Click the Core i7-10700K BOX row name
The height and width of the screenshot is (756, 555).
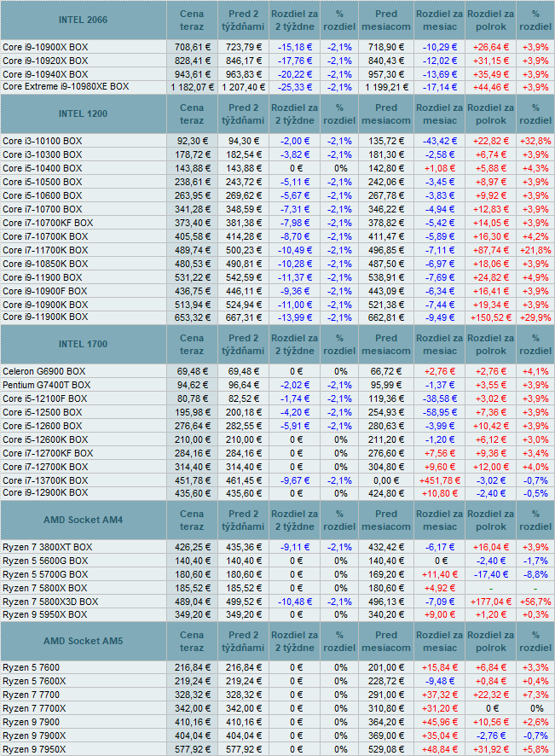point(45,236)
